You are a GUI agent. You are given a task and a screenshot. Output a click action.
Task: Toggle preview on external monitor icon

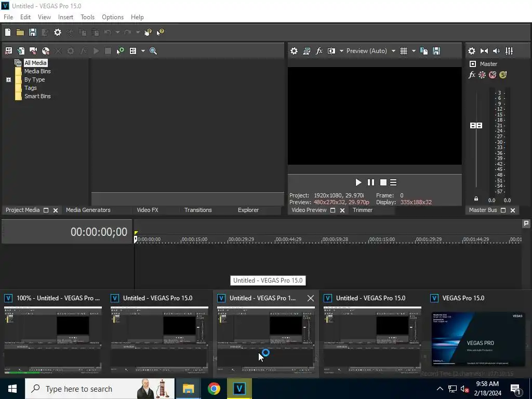tap(307, 51)
